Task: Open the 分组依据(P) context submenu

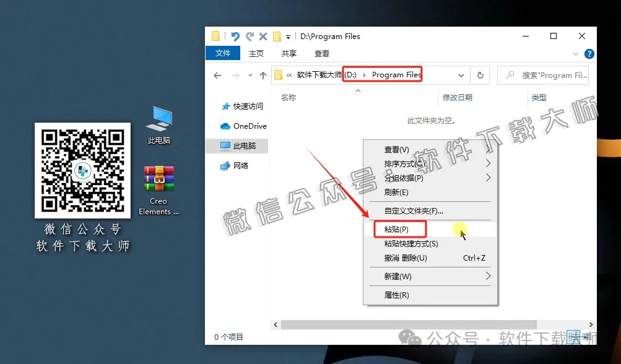Action: (x=430, y=178)
